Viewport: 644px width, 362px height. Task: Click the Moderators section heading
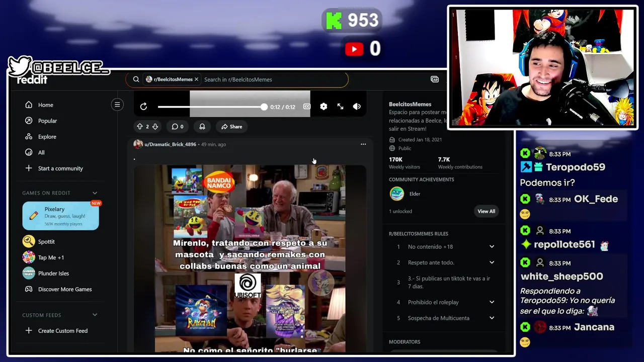click(405, 342)
